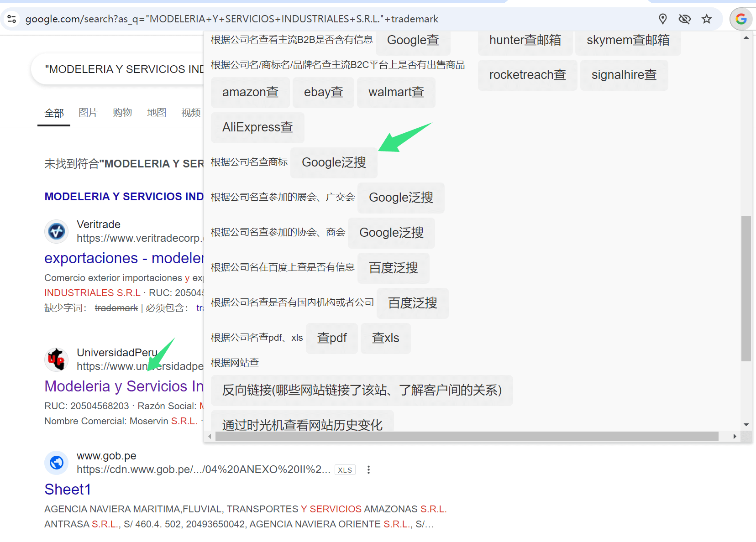Click Google泛搜 for 协会、商会 search
The image size is (756, 542).
[391, 233]
